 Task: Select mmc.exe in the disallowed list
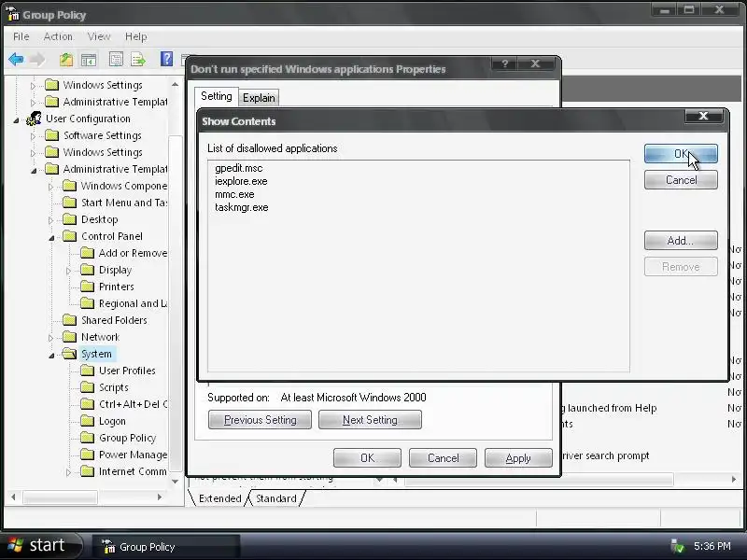tap(234, 194)
